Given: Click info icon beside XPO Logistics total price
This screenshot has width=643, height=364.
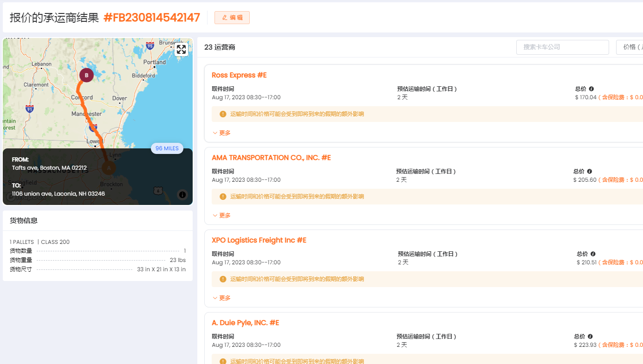Looking at the screenshot, I should [593, 254].
